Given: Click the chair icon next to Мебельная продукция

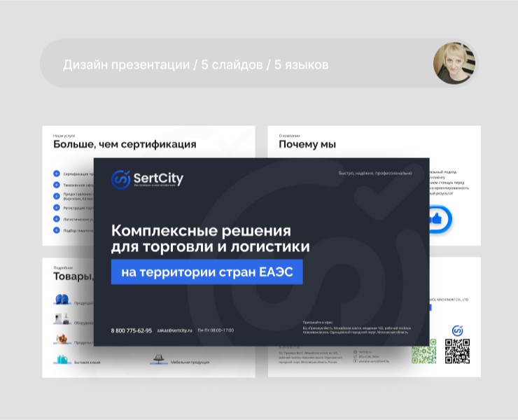Looking at the screenshot, I should click(159, 359).
